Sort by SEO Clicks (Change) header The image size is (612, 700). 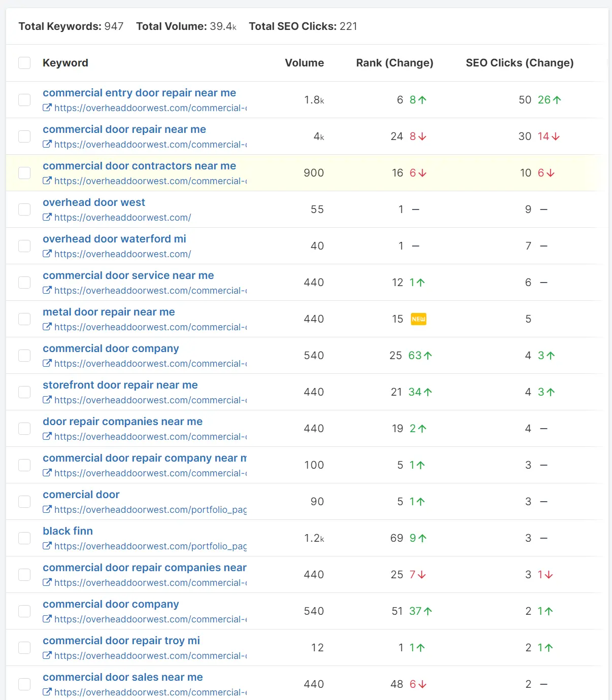[x=520, y=63]
